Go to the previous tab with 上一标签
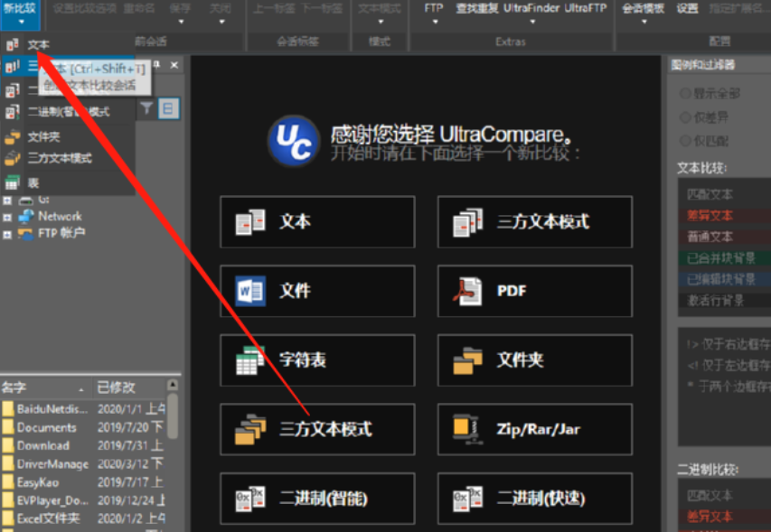 (273, 8)
